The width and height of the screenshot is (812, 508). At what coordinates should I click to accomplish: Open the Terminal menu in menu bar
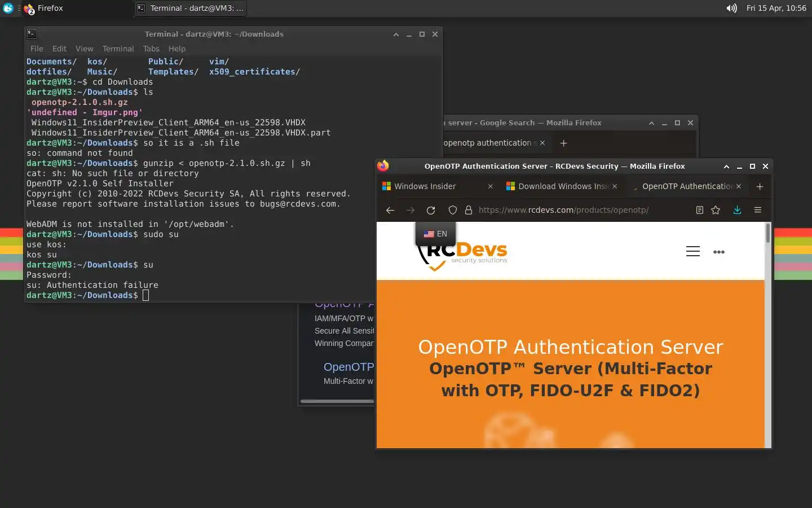[118, 49]
